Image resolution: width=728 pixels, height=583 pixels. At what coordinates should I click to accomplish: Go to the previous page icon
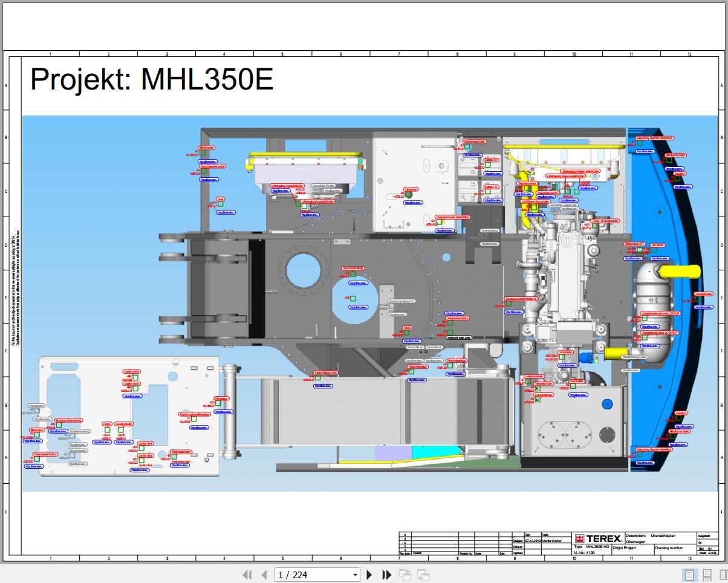pyautogui.click(x=265, y=574)
